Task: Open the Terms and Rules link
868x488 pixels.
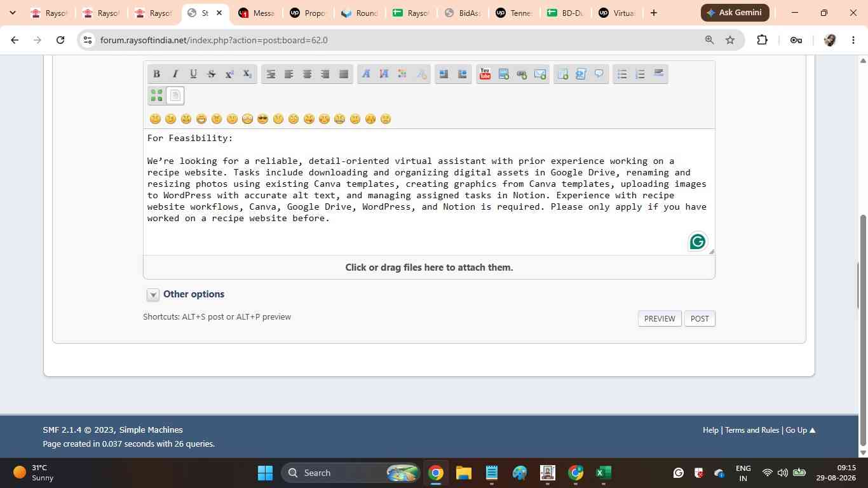Action: pyautogui.click(x=752, y=430)
